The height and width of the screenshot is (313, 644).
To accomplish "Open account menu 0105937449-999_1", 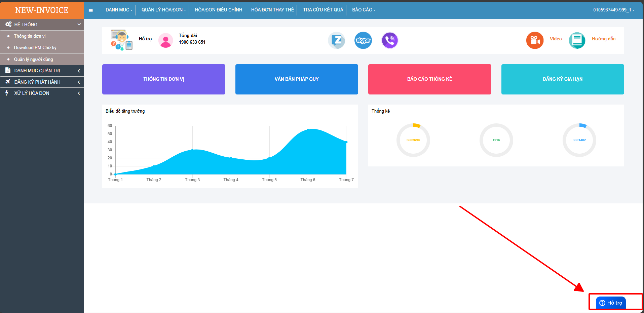I will 614,10.
